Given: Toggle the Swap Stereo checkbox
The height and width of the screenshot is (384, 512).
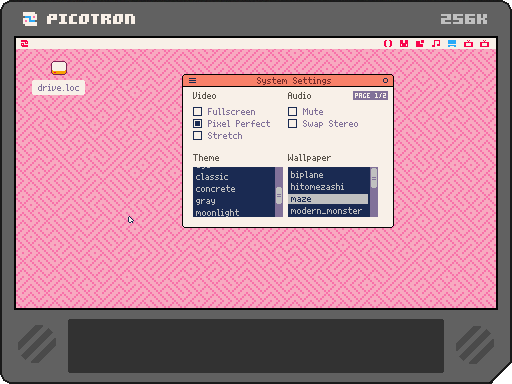Looking at the screenshot, I should coord(292,124).
